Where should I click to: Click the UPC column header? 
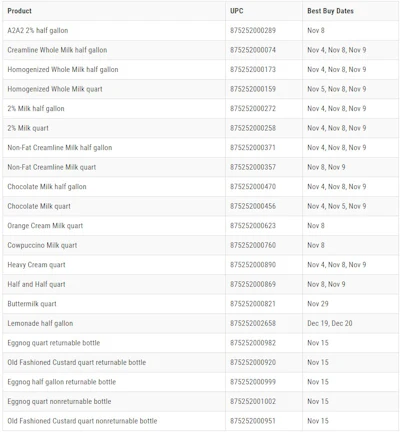tap(237, 11)
